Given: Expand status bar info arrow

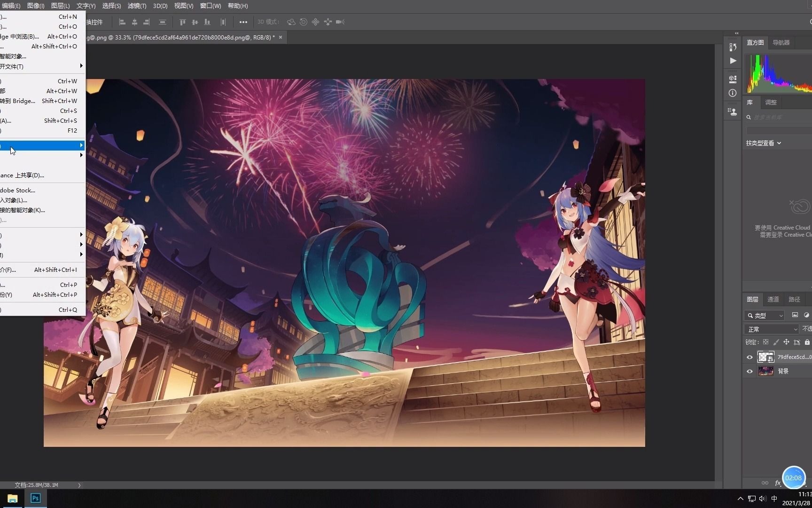Looking at the screenshot, I should tap(79, 485).
